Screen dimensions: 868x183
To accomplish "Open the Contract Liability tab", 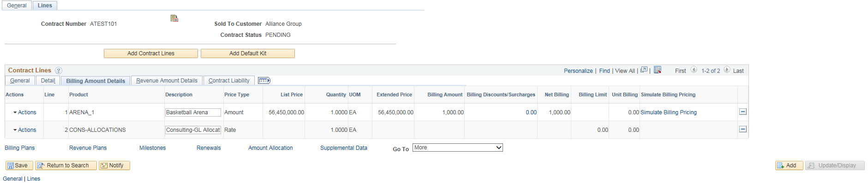I will tap(229, 81).
